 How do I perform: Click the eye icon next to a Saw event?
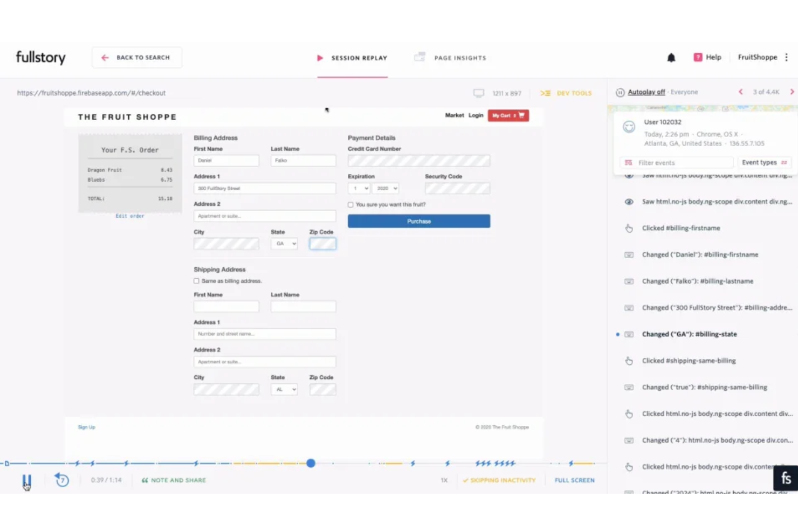(628, 202)
